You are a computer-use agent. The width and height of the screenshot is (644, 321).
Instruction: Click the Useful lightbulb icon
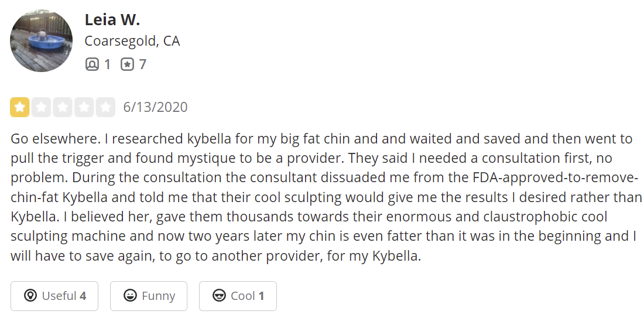pyautogui.click(x=30, y=295)
